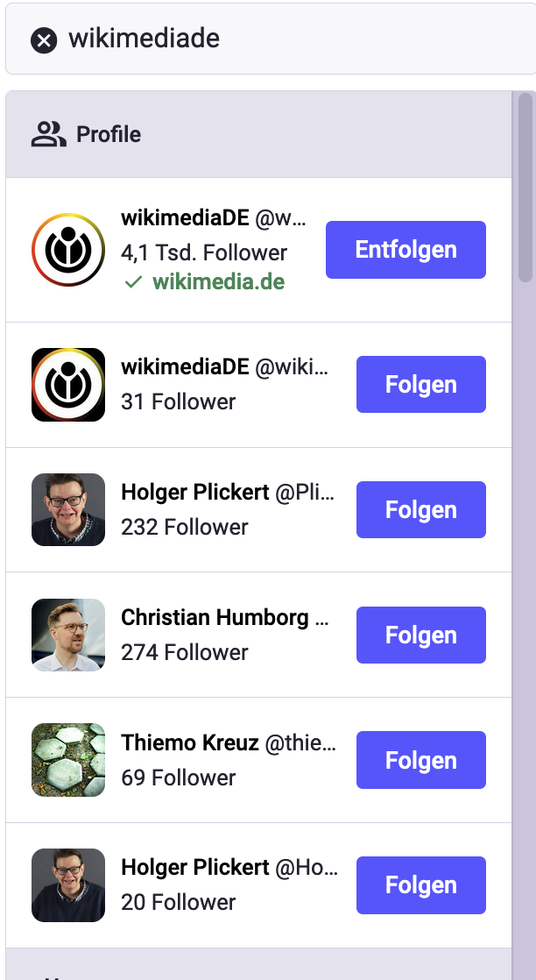The height and width of the screenshot is (980, 536).
Task: Click the Profile people icon
Action: pos(48,134)
